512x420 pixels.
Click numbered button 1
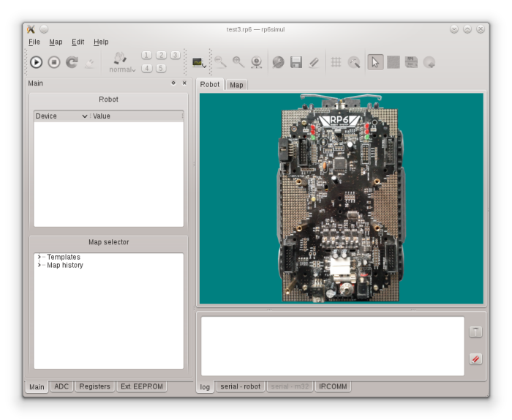[146, 55]
